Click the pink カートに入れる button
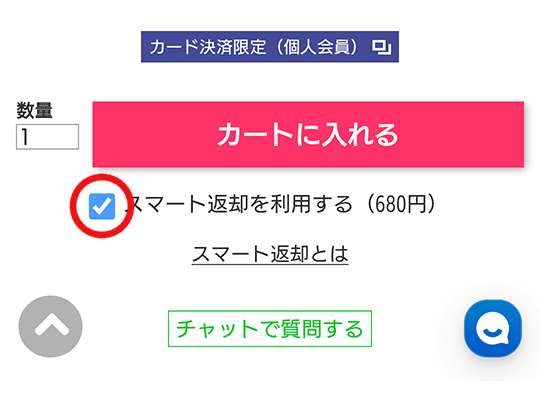Screen dimensions: 540x400 pos(308,135)
